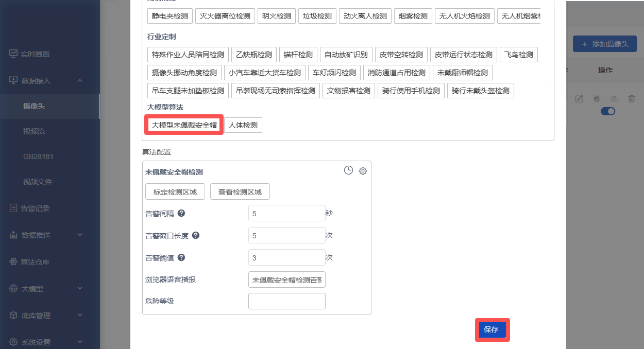
Task: Click the algorithm atom icon in 操作 column
Action: (x=597, y=99)
